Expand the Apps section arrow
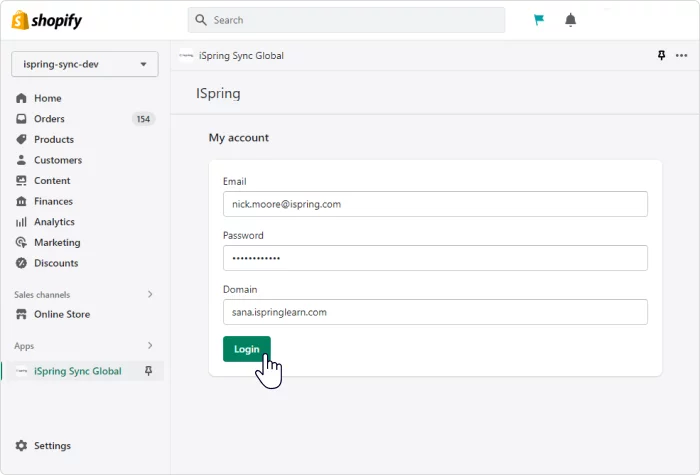Image resolution: width=700 pixels, height=475 pixels. 150,346
